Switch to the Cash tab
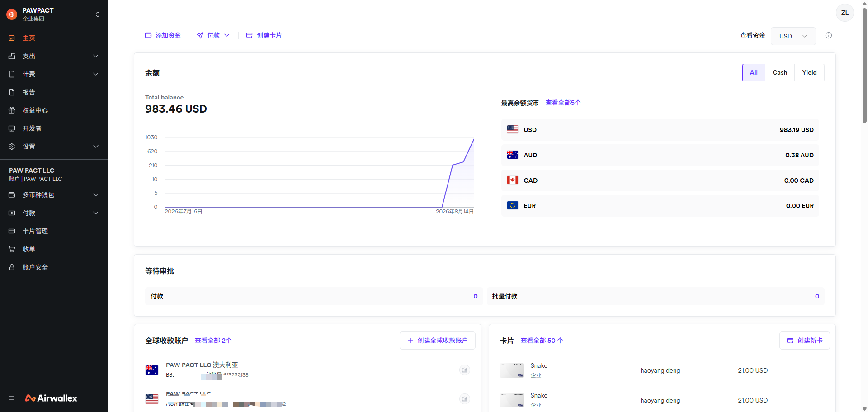 (x=780, y=72)
